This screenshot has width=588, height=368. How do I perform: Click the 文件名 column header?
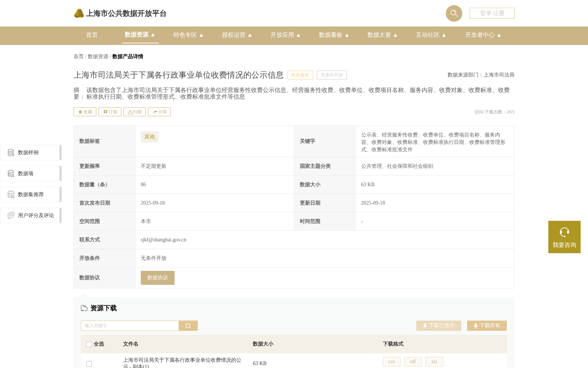click(131, 344)
